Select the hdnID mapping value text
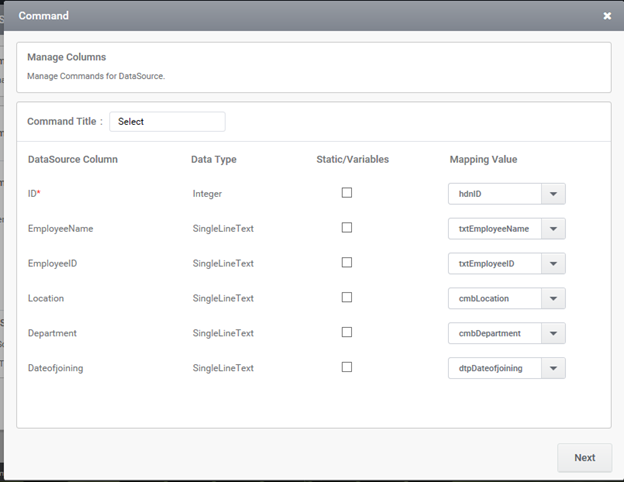624x482 pixels. (x=470, y=194)
